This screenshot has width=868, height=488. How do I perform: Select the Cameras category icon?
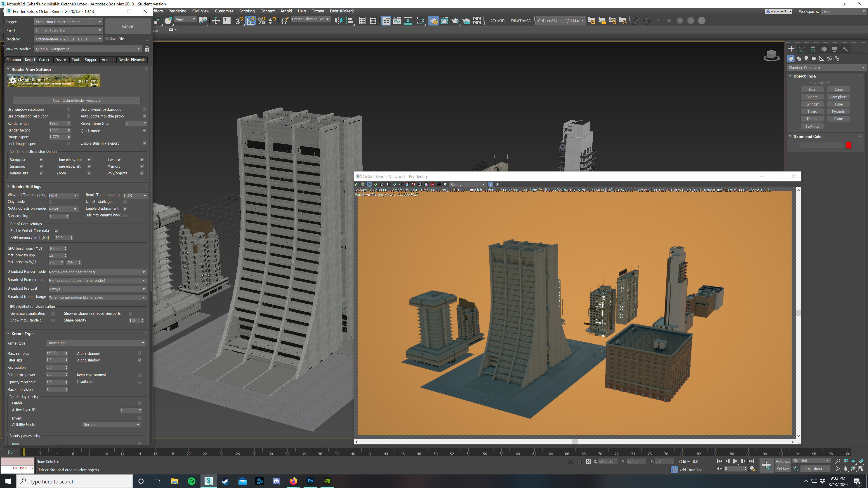tap(814, 59)
